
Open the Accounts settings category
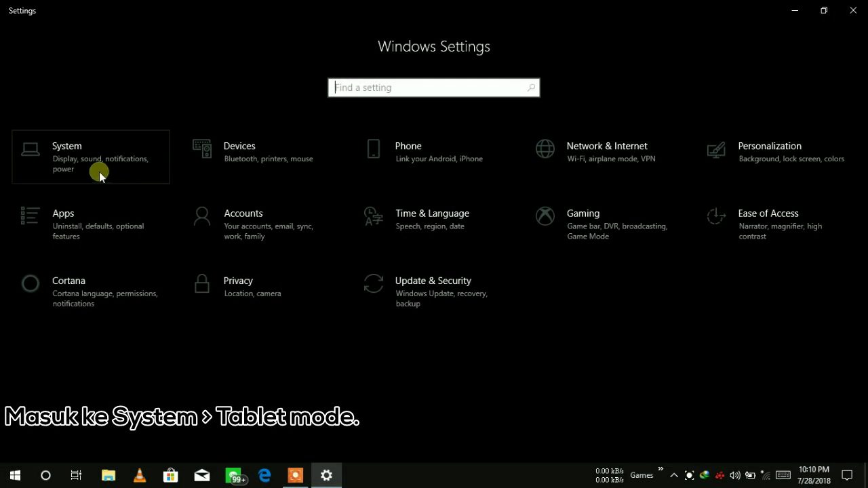point(262,224)
